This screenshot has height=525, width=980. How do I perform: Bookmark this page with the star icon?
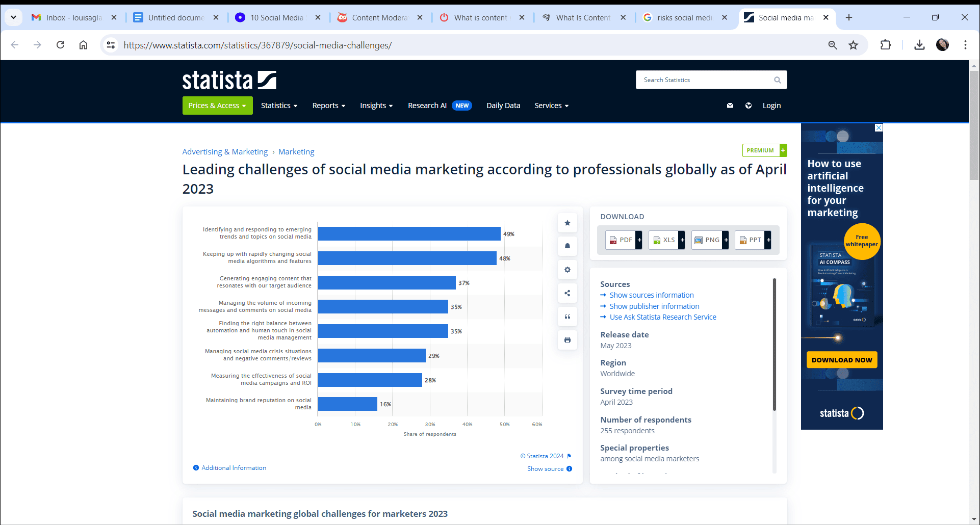pyautogui.click(x=853, y=45)
